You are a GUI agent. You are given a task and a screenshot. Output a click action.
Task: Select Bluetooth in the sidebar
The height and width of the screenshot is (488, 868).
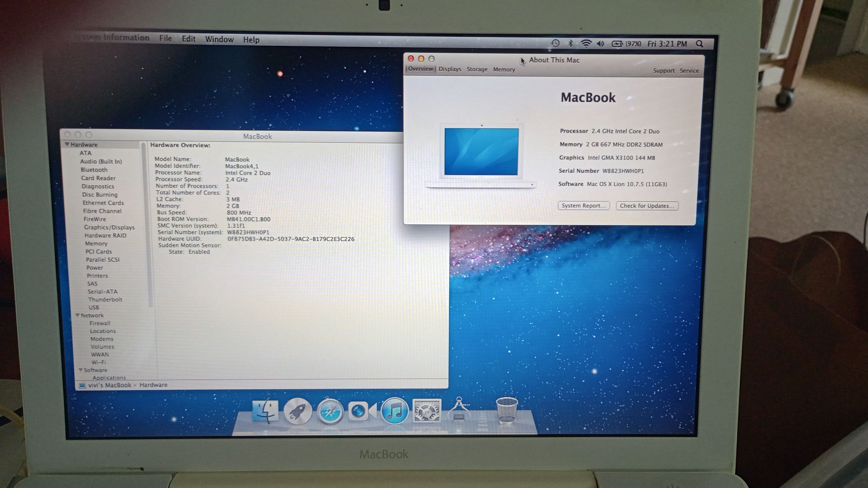[94, 170]
